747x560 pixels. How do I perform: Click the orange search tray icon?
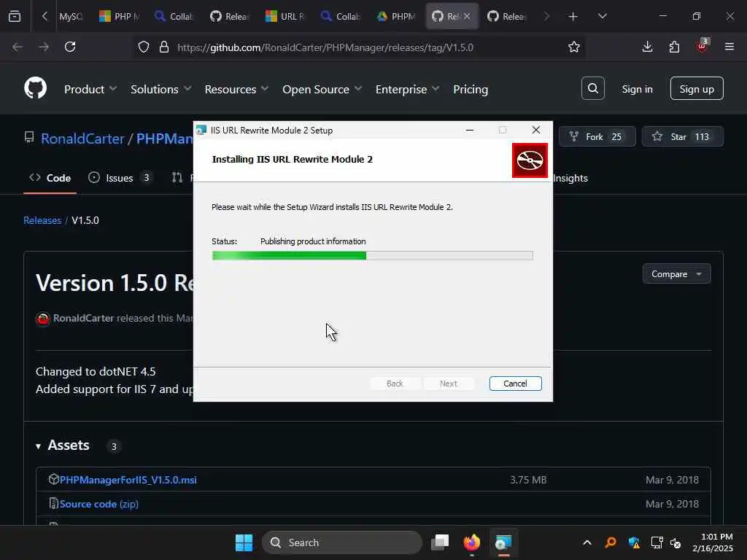611,542
